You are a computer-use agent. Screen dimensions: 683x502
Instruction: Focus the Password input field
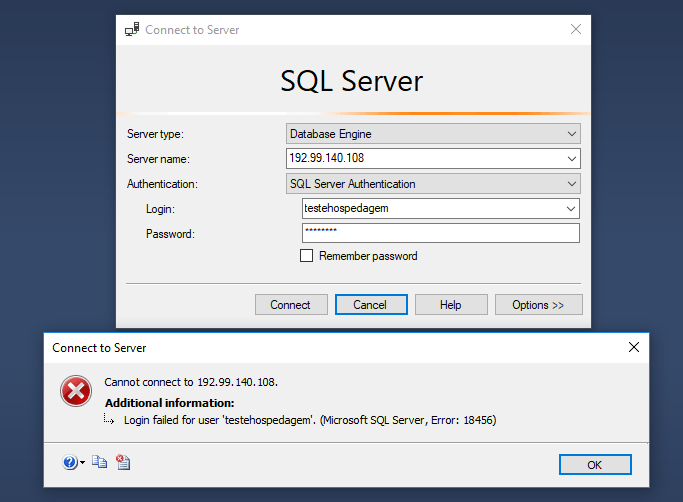point(440,233)
